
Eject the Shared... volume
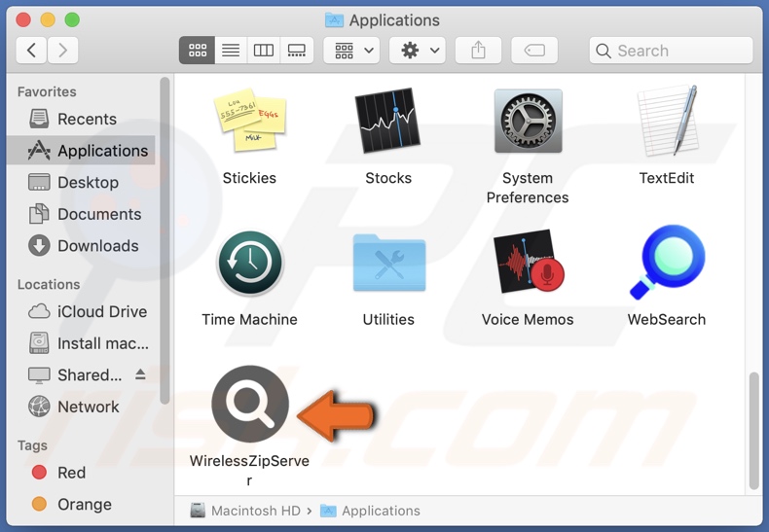point(140,374)
